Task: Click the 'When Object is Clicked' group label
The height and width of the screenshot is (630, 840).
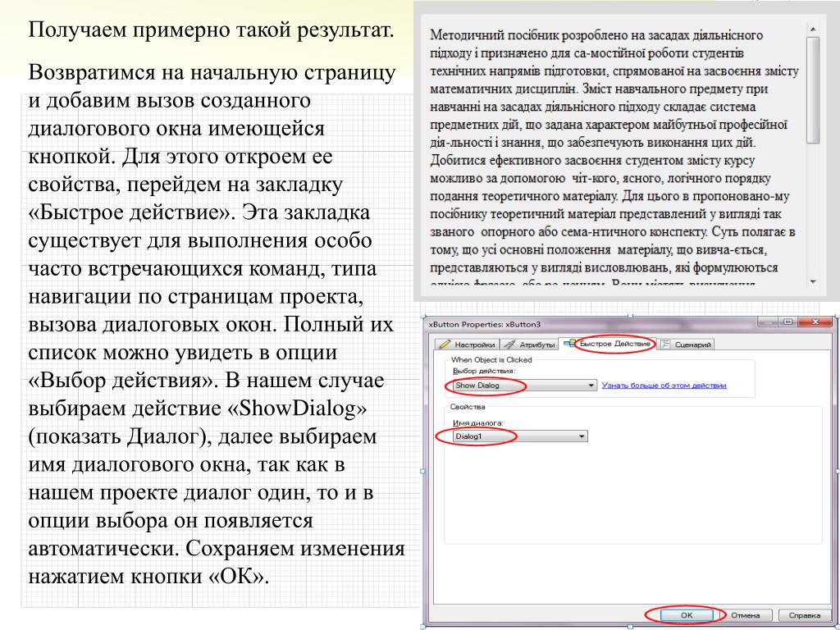Action: pyautogui.click(x=491, y=359)
